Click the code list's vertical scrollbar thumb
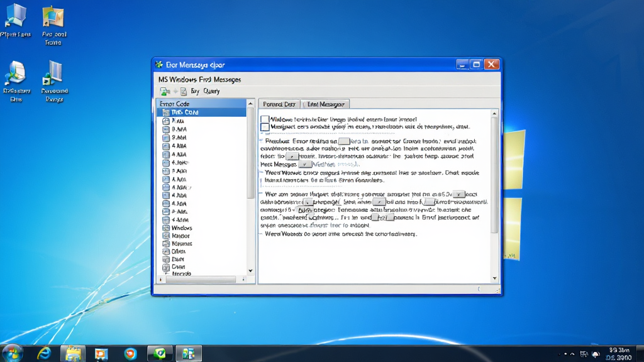 (x=250, y=153)
